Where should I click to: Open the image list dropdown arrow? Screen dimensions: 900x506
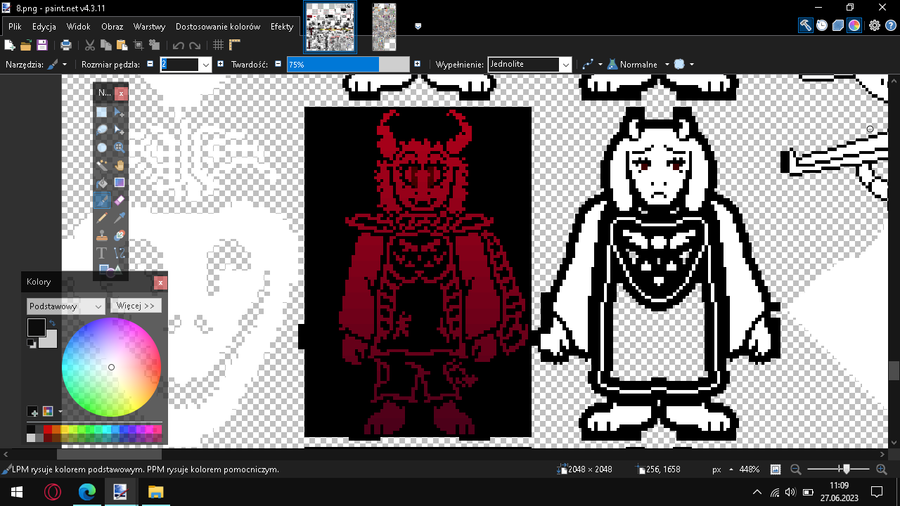point(418,26)
